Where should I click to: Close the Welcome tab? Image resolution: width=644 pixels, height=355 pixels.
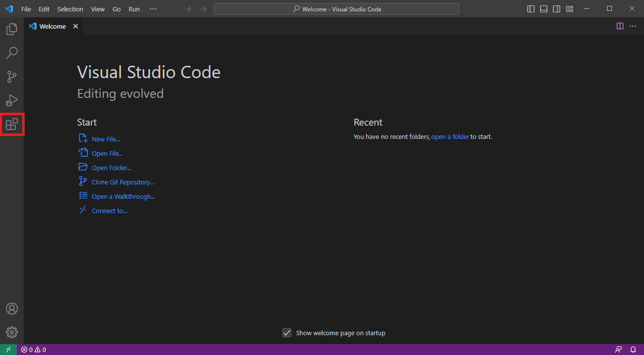click(x=76, y=26)
